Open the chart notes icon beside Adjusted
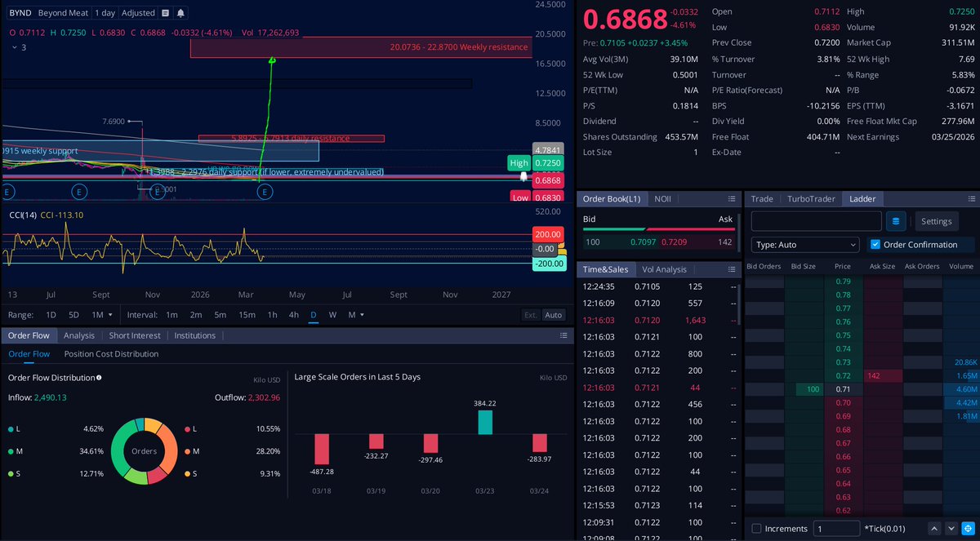This screenshot has width=980, height=541. [x=166, y=13]
